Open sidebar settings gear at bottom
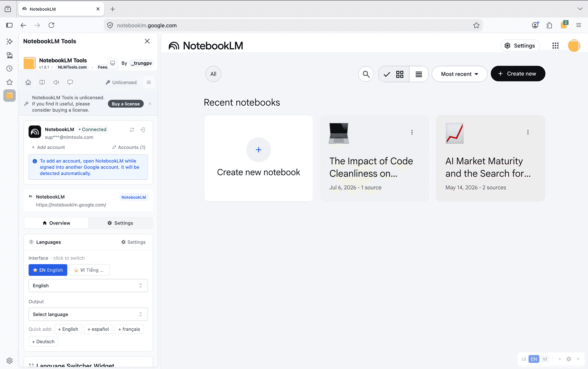 (x=9, y=361)
